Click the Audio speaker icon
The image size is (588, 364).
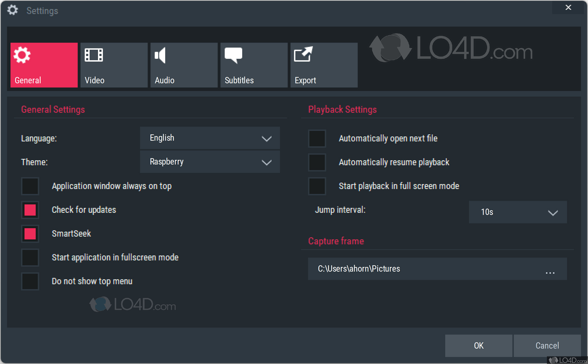(x=161, y=55)
